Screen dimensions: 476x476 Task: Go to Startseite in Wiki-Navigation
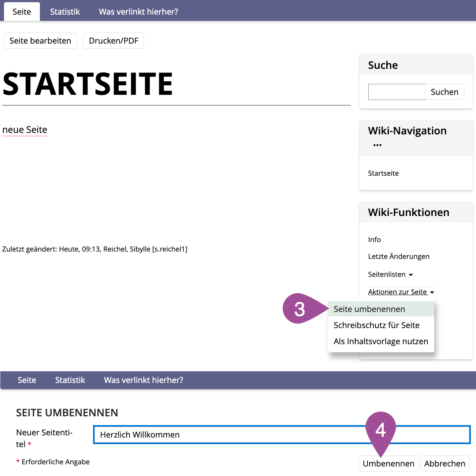click(x=383, y=173)
